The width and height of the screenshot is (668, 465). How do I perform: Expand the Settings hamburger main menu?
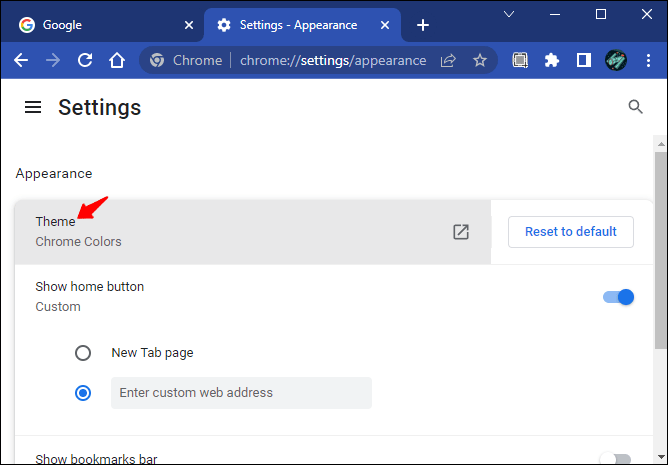click(33, 107)
